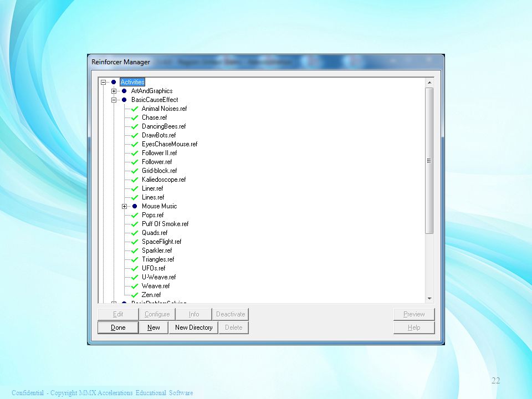
Task: Select the Sparkler.ref file name
Action: click(x=157, y=250)
